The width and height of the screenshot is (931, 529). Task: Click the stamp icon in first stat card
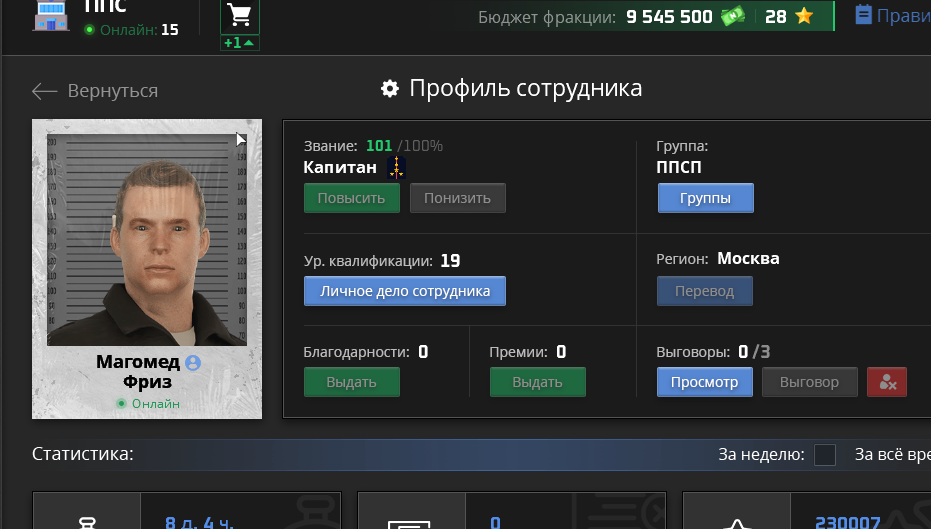[x=87, y=522]
